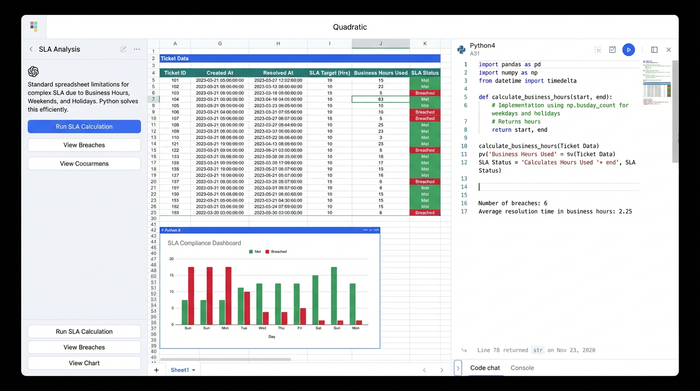Click the lower white Run SLA Calculation button
Viewport: 700px width, 391px height.
(x=84, y=331)
